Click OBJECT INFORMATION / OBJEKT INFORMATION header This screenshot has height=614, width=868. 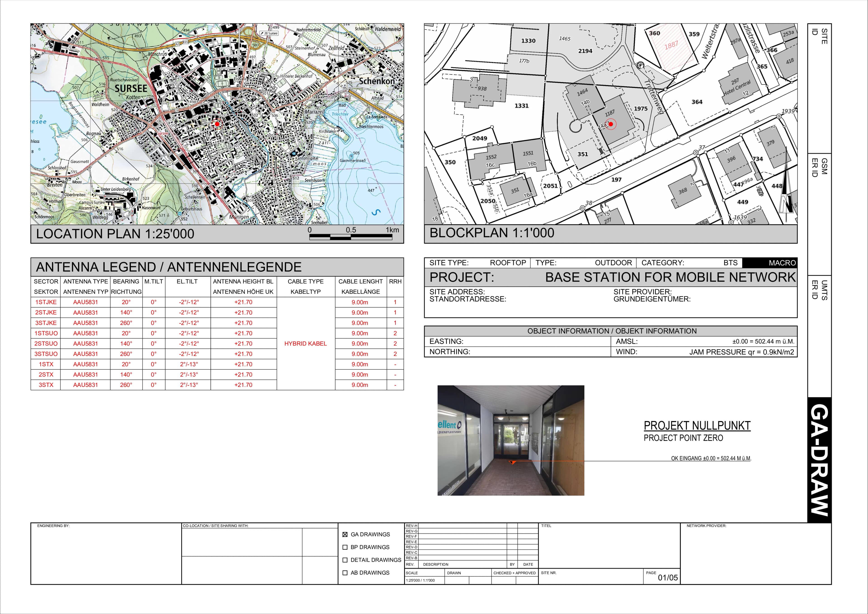click(612, 331)
